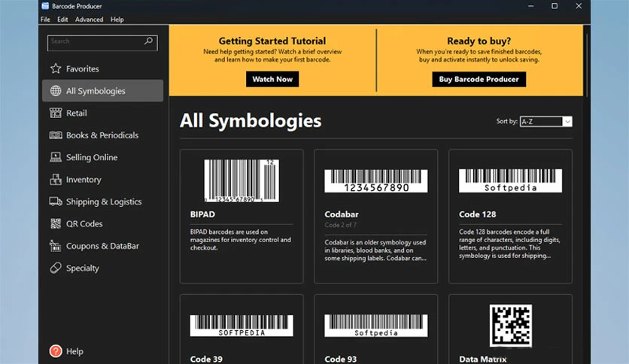Screen dimensions: 629x364
Task: Click the Code 128 description text
Action: click(509, 244)
